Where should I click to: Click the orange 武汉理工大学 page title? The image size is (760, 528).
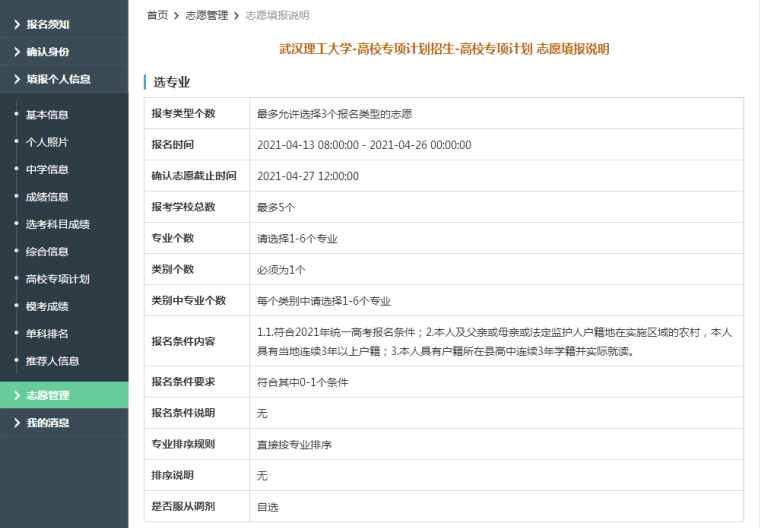[x=444, y=49]
